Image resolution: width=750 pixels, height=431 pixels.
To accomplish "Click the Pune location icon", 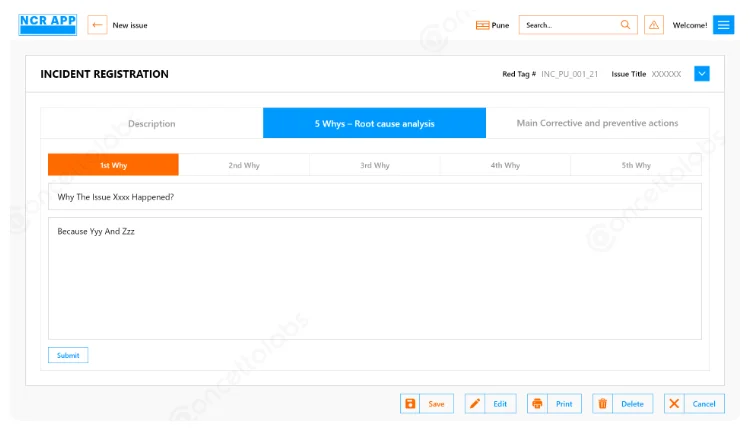I will pos(482,25).
